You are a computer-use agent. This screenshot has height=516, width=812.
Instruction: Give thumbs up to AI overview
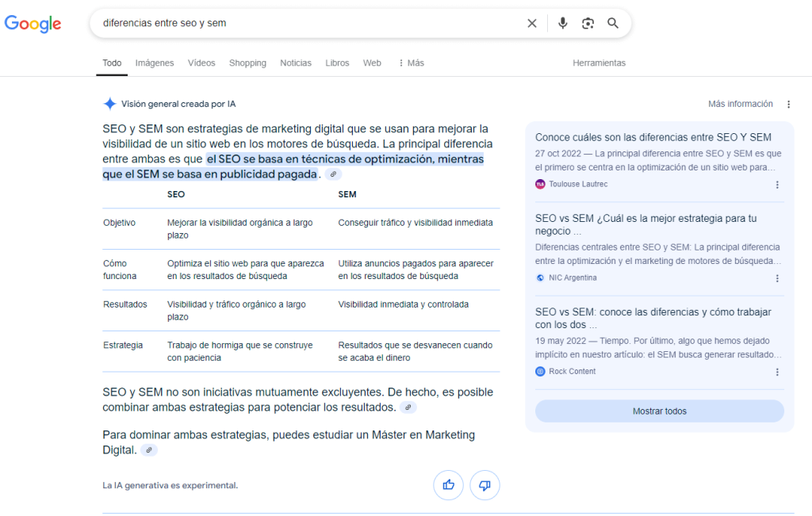448,485
